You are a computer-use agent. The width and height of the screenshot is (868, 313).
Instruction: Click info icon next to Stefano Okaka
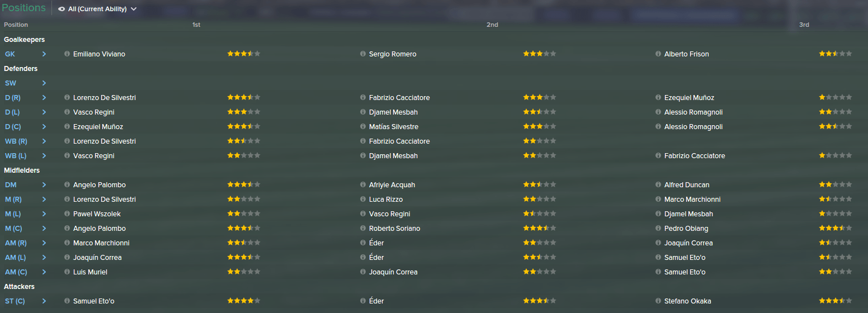pyautogui.click(x=658, y=301)
